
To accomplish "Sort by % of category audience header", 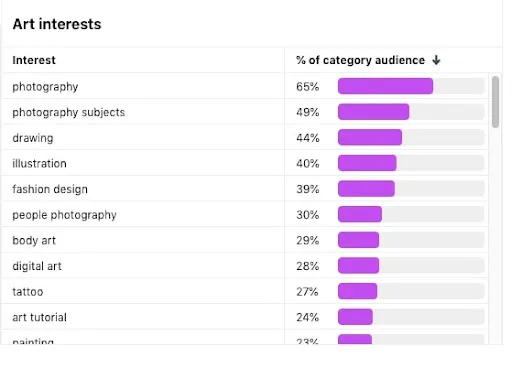I will pos(360,60).
